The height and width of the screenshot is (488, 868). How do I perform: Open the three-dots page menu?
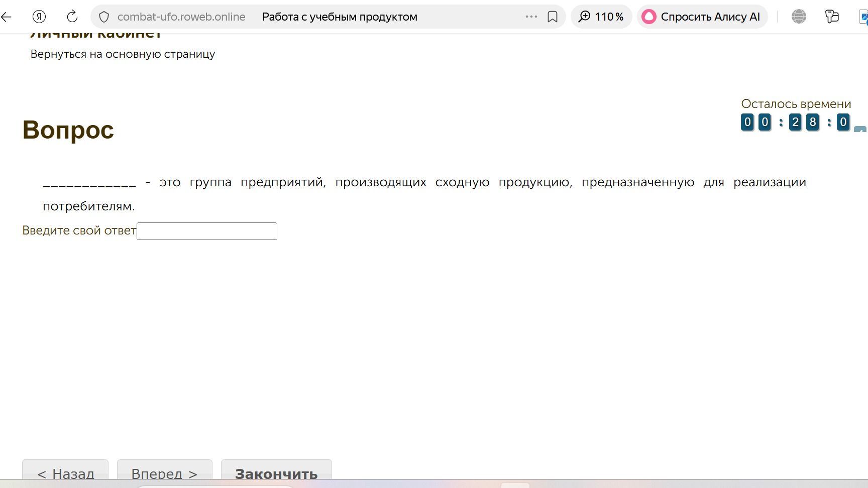[x=531, y=17]
